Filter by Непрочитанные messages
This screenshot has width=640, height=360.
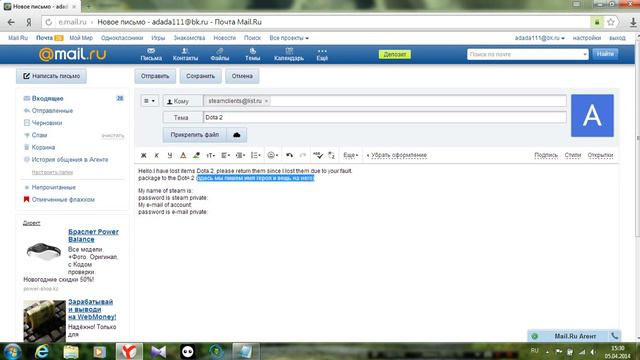click(54, 187)
